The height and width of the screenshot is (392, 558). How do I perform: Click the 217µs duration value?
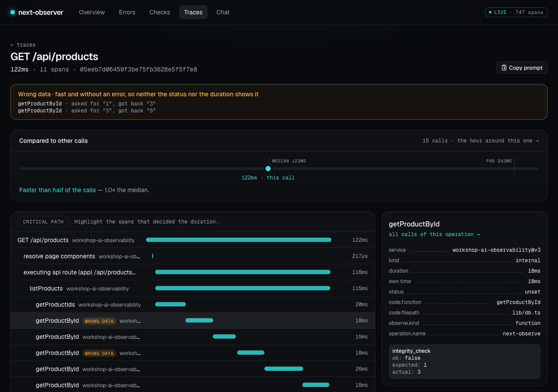(360, 256)
